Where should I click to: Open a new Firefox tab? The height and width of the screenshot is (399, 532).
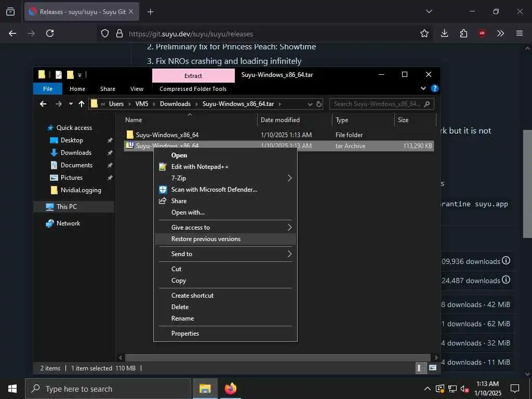(x=150, y=12)
